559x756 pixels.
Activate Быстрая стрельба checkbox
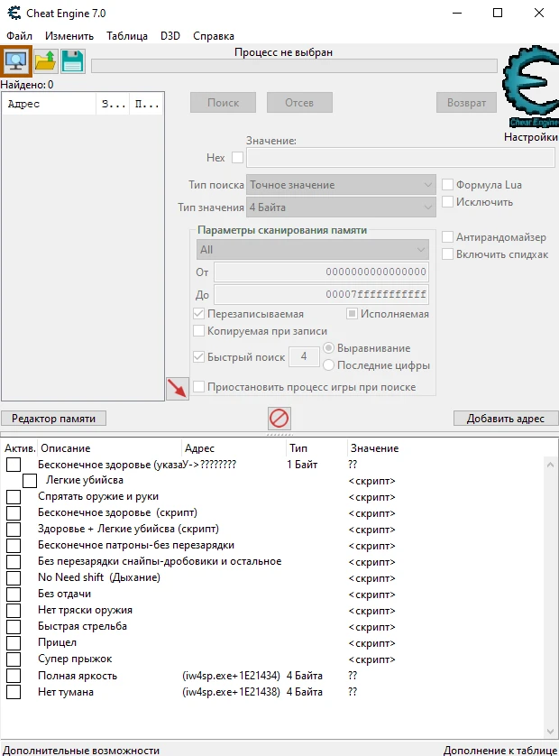point(14,627)
